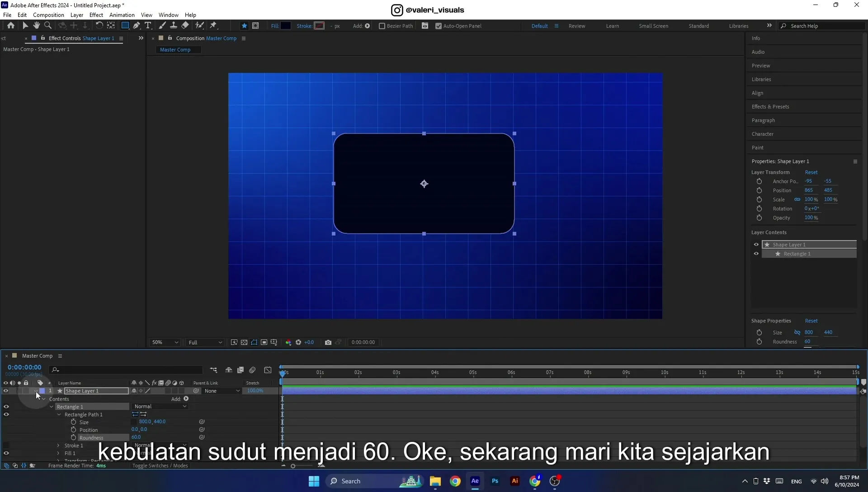
Task: Toggle visibility of Rectangle 1 in timeline
Action: (6, 407)
